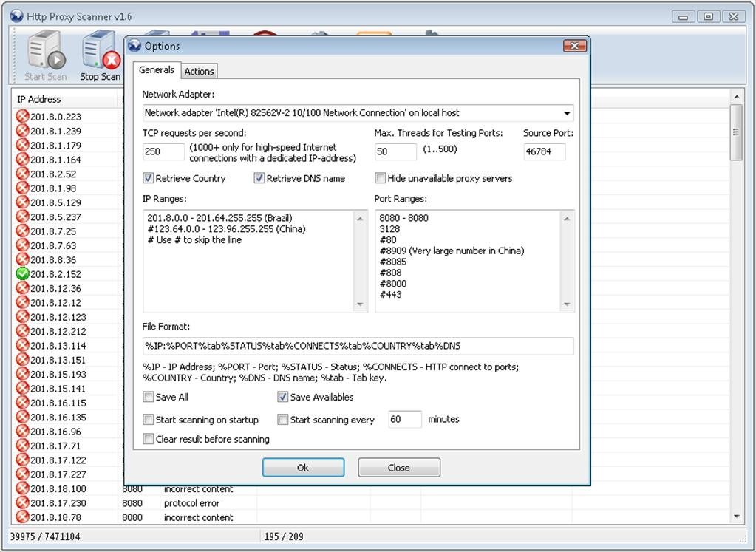Click the Port Ranges box scroll down arrow

(567, 304)
